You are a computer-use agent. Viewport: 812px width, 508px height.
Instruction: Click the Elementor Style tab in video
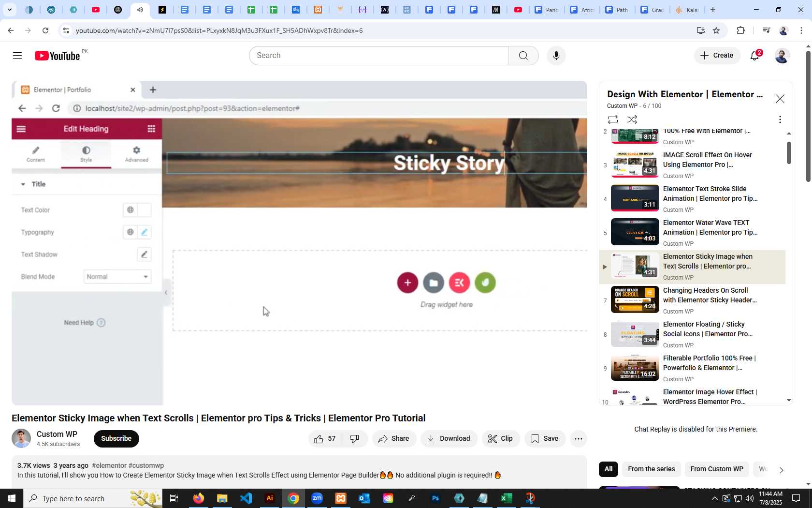point(86,154)
